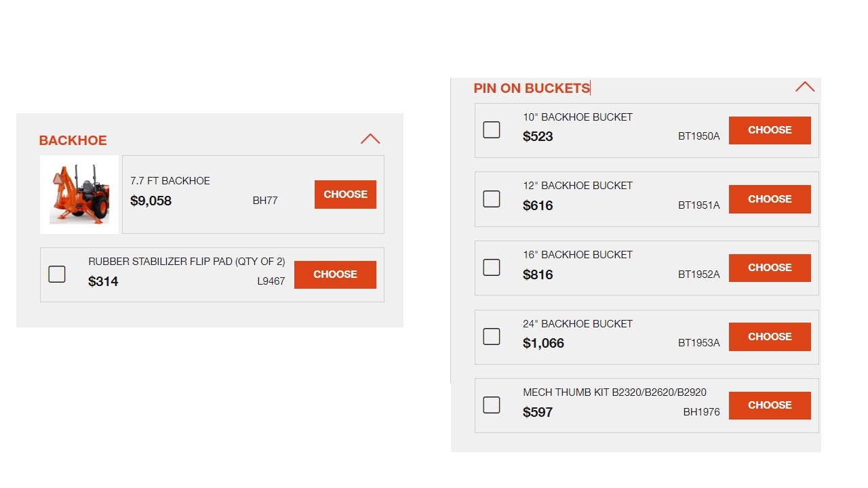This screenshot has width=868, height=488.
Task: Select the 12" Backhoe Bucket checkbox
Action: pos(492,199)
